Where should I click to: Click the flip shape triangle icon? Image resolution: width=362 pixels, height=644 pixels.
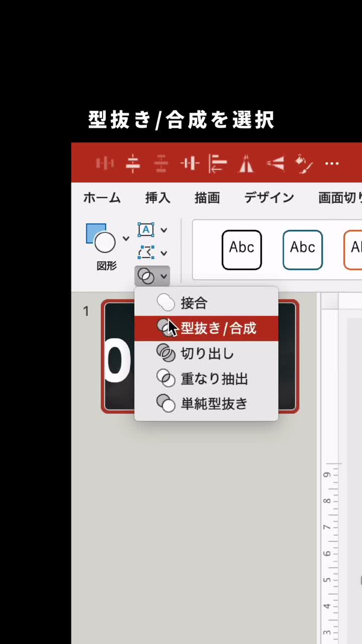click(245, 164)
